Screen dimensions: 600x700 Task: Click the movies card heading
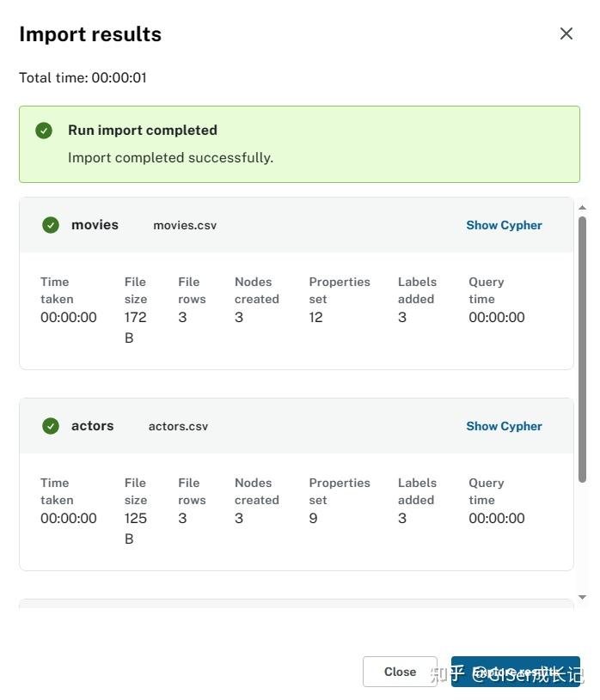[95, 225]
